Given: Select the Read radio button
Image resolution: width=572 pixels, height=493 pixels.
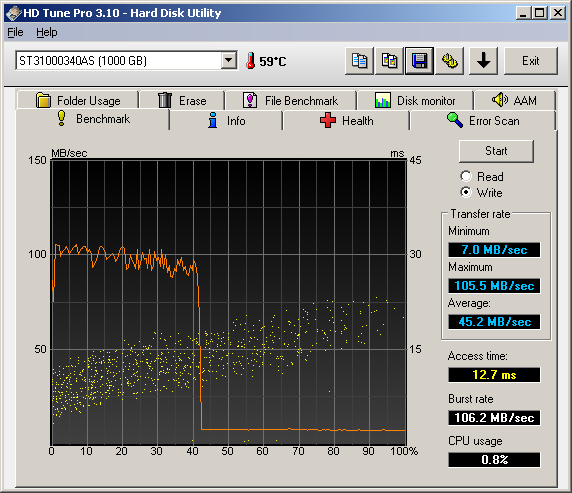Looking at the screenshot, I should click(x=466, y=176).
